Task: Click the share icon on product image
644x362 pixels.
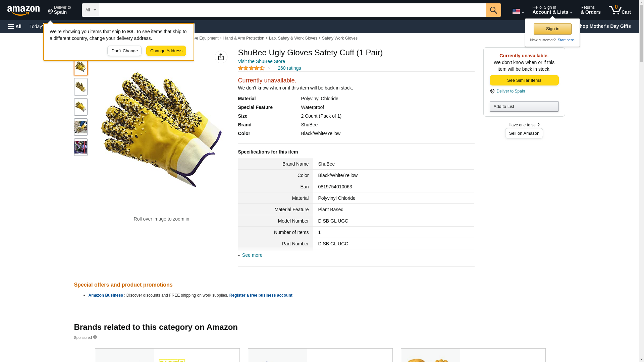Action: pos(221,57)
